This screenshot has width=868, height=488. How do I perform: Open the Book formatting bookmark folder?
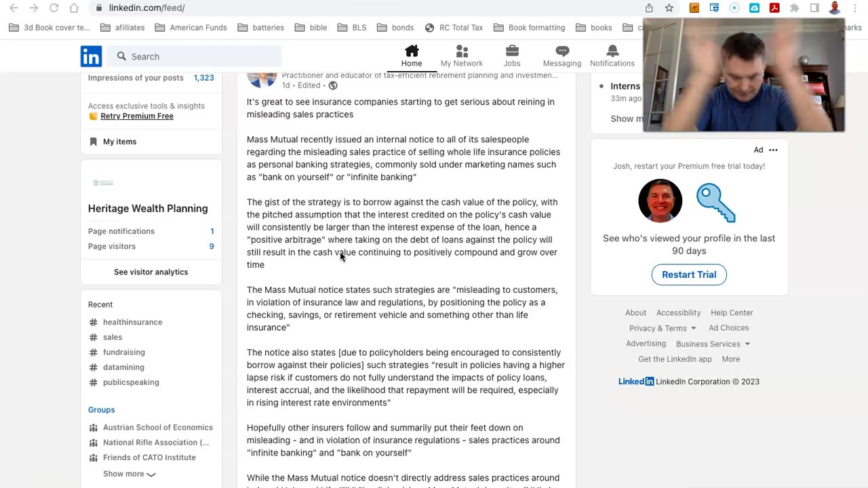pos(529,28)
